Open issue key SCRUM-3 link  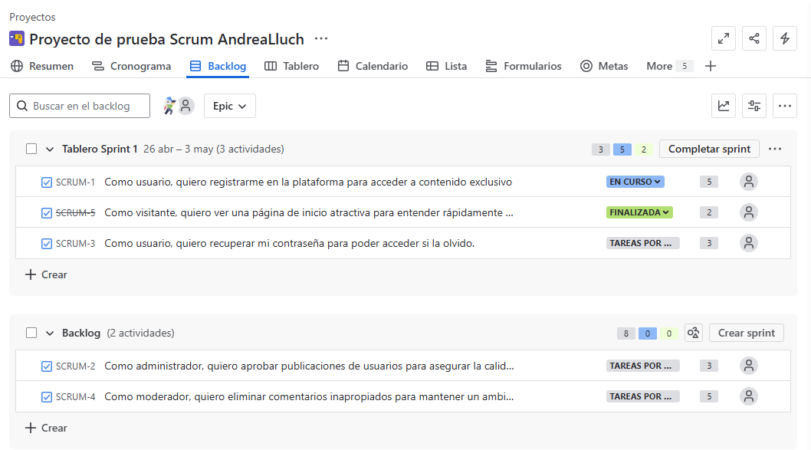[x=76, y=243]
